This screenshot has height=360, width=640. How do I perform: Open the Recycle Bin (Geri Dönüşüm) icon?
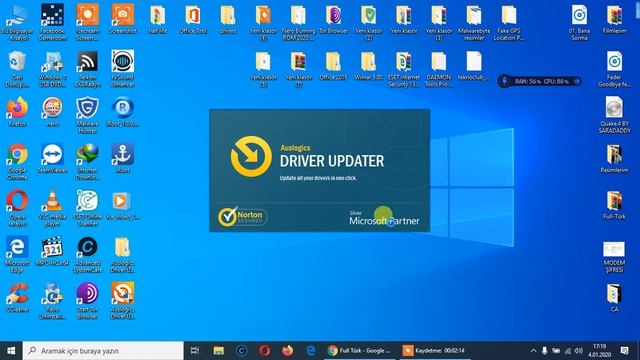[x=17, y=69]
